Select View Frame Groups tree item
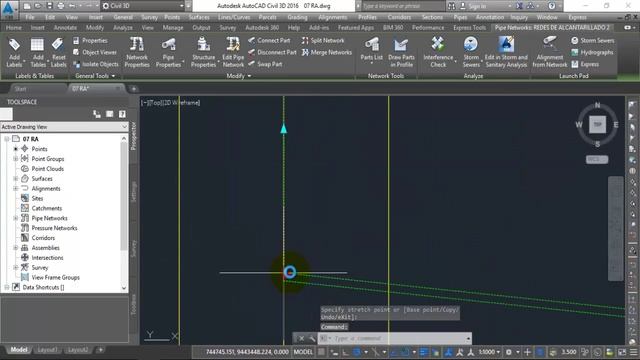Screen dimensions: 640x360 click(x=56, y=278)
